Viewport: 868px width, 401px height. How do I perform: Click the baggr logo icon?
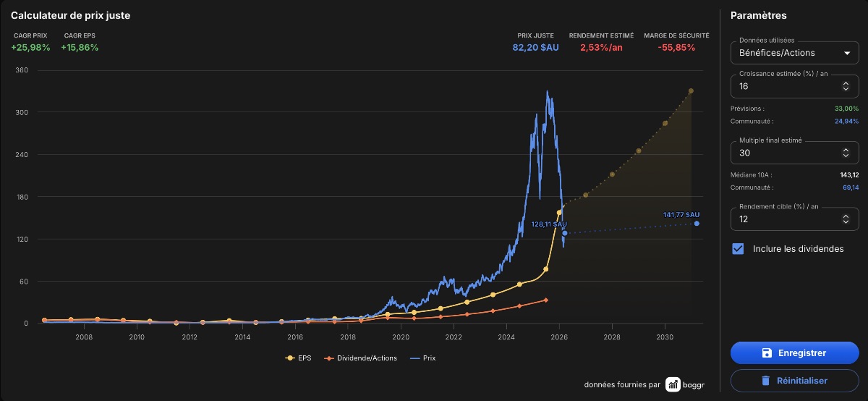coord(673,384)
